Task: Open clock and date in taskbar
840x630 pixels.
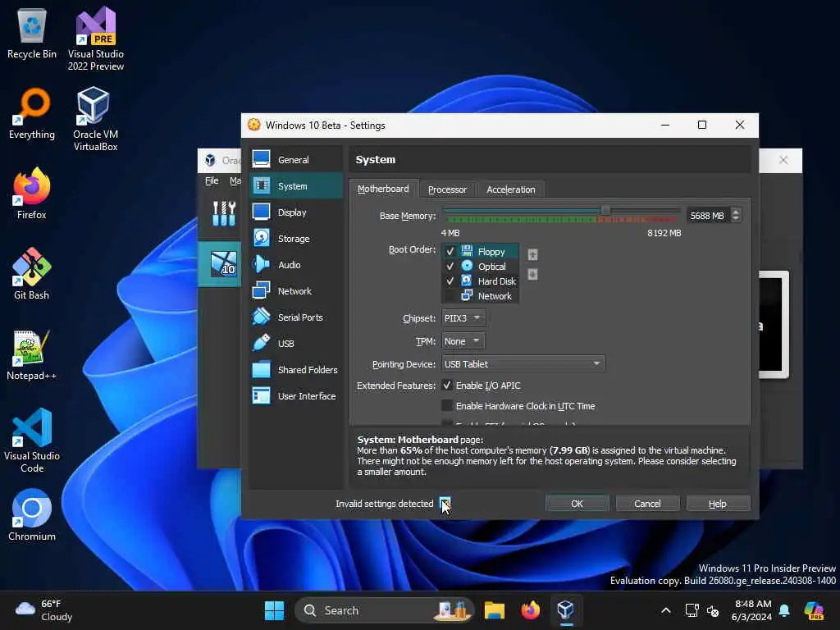Action: 752,610
